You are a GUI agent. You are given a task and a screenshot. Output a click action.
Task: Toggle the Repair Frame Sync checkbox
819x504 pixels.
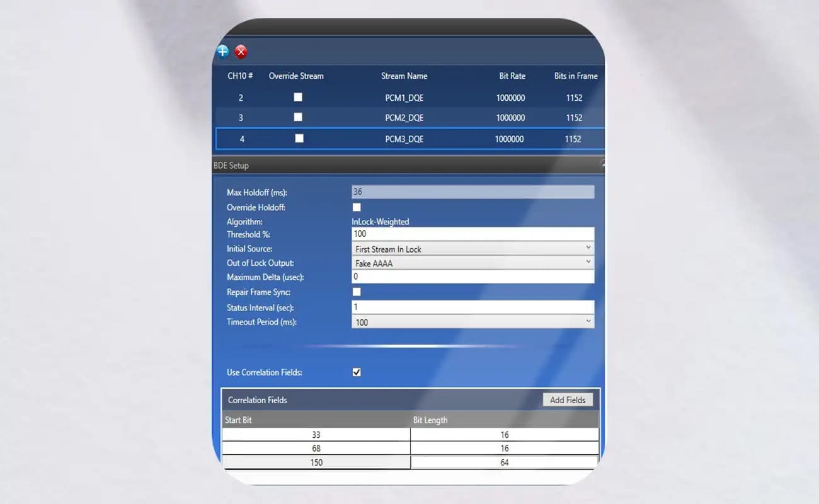pos(357,292)
